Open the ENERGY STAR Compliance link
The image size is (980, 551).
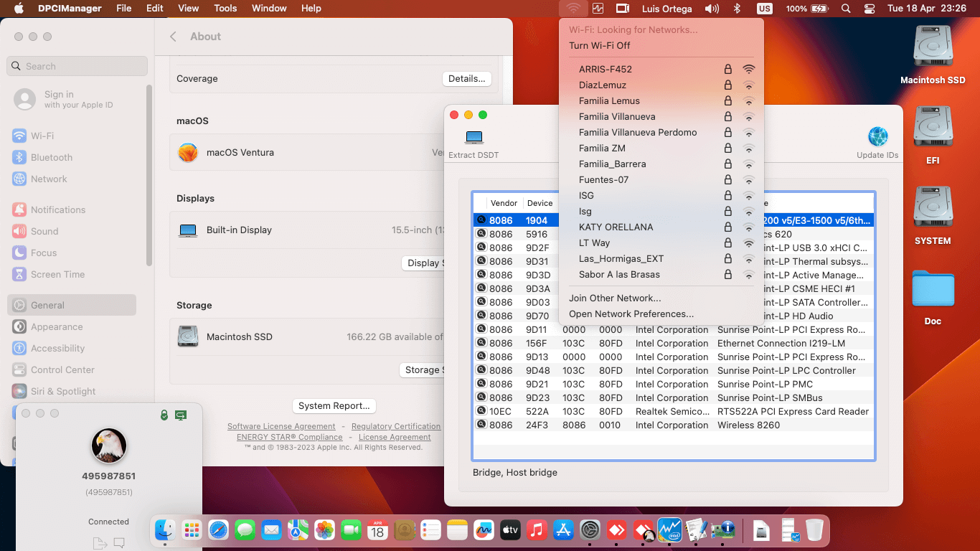(x=290, y=437)
